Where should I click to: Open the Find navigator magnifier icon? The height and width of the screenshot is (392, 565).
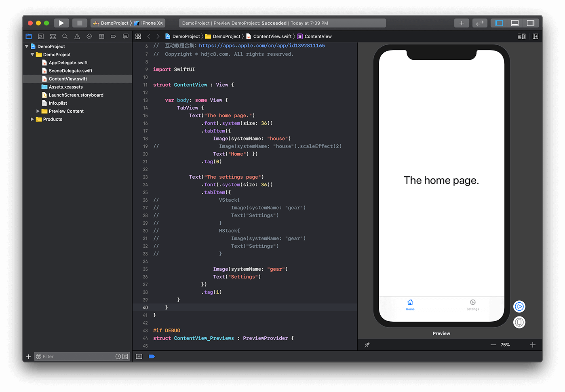click(x=65, y=36)
